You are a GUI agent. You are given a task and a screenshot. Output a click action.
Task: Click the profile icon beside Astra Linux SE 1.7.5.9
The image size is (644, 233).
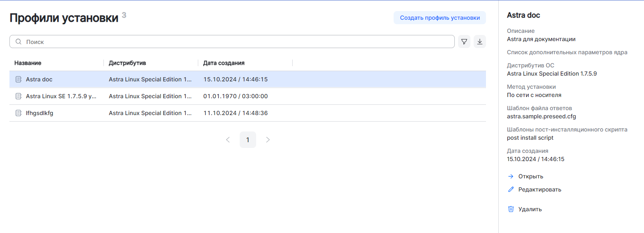click(18, 96)
